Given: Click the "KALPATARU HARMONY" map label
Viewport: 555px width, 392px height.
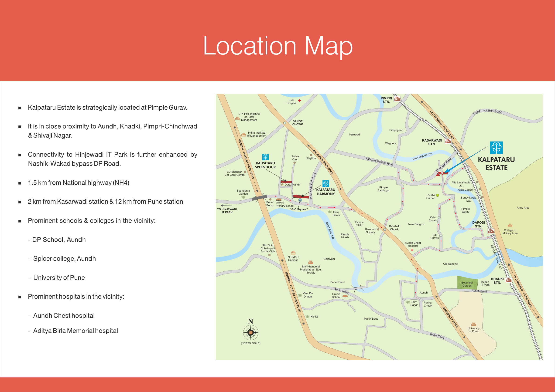Looking at the screenshot, I should point(325,192).
